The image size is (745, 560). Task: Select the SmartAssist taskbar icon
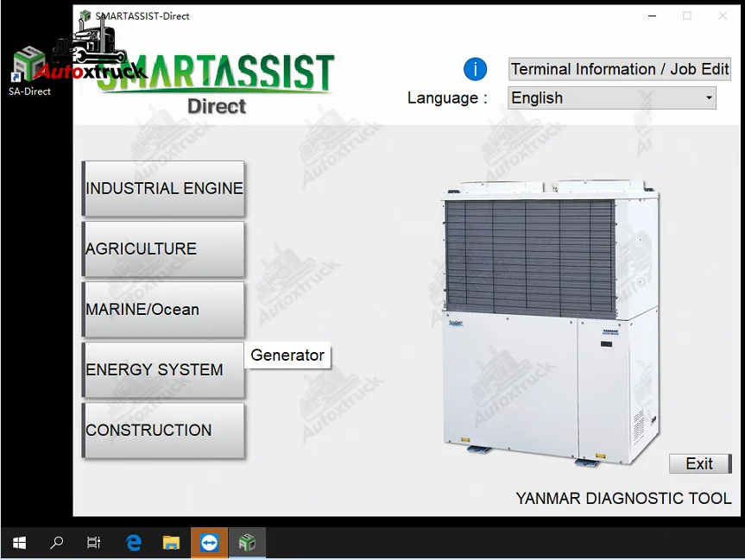point(247,543)
